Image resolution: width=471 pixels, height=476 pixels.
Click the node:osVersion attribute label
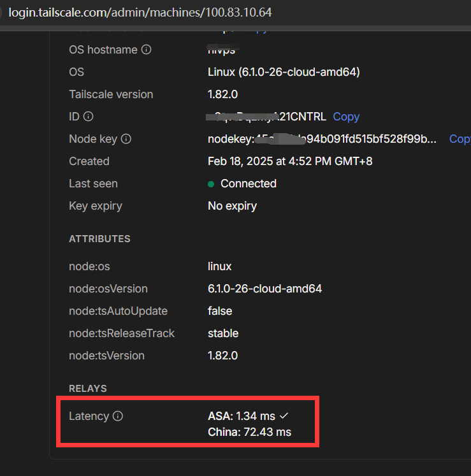(108, 289)
